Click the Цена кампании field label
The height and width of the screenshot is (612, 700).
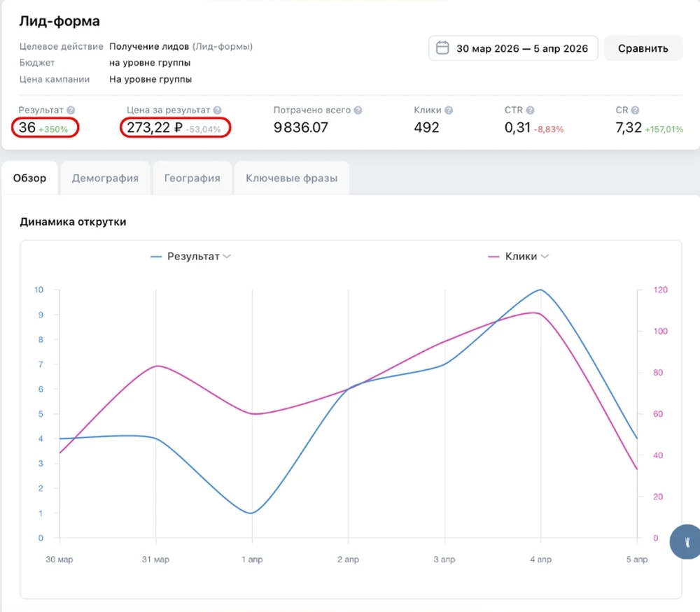(x=55, y=80)
